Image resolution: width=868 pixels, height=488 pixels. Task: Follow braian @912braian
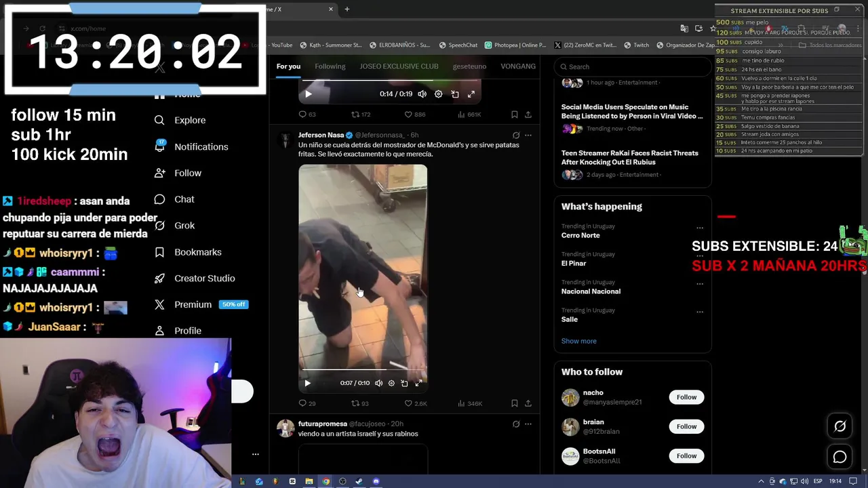point(686,426)
